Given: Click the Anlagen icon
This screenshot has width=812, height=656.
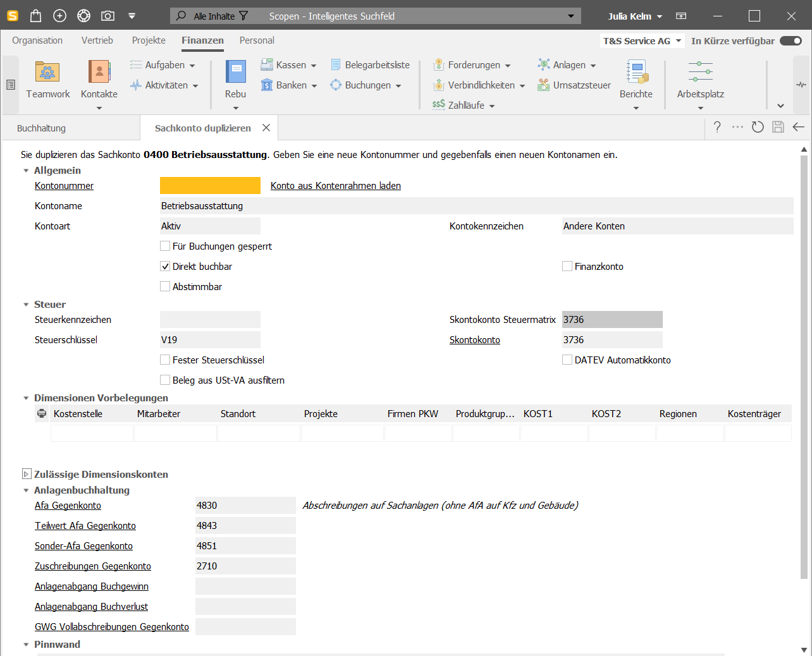Looking at the screenshot, I should tap(544, 64).
